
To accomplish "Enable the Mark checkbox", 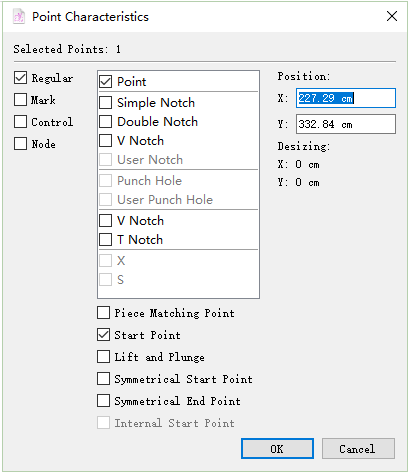I will 20,100.
